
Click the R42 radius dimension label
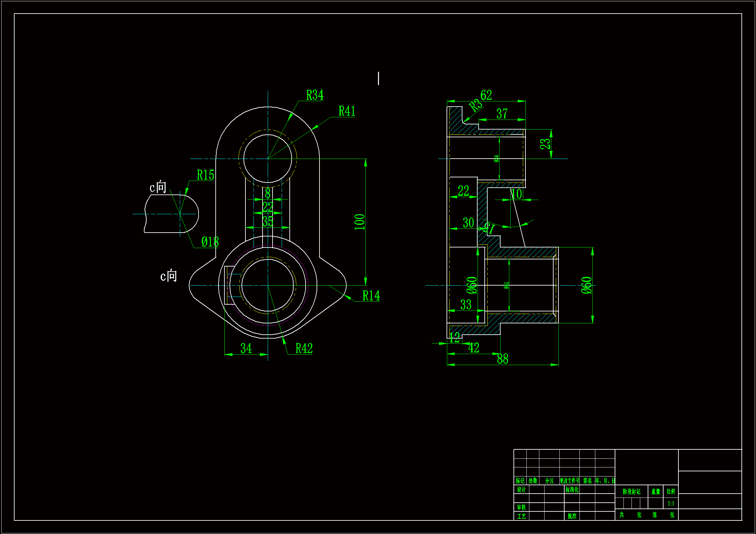[x=304, y=349]
